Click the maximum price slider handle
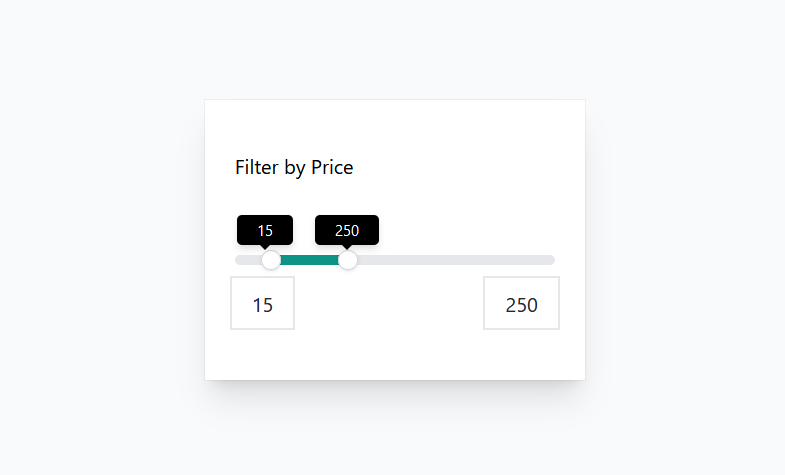Image resolution: width=785 pixels, height=475 pixels. (348, 260)
